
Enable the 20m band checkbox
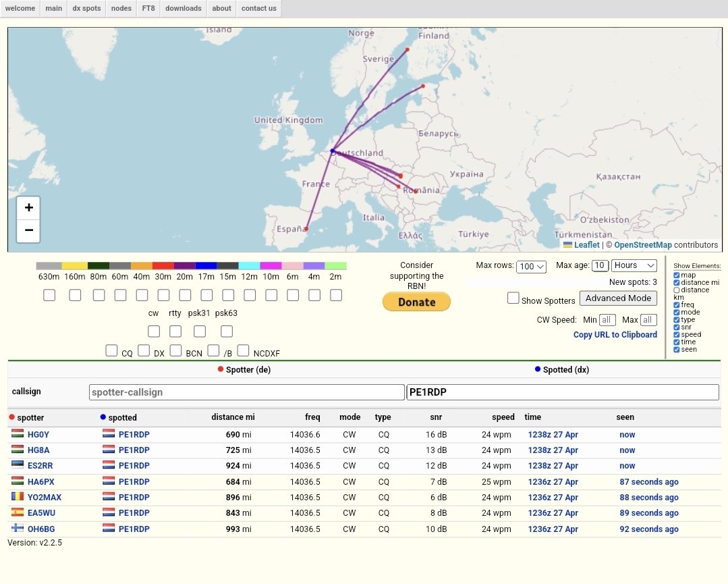pyautogui.click(x=185, y=295)
